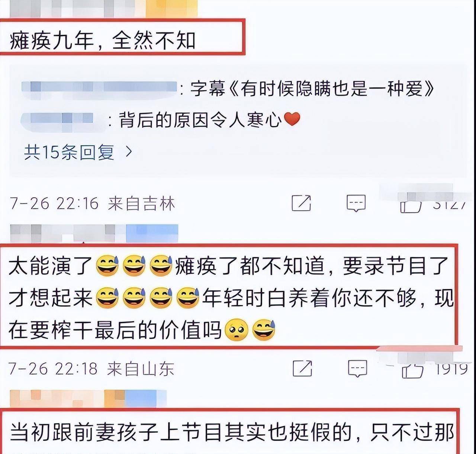Open reply bubble icon for the 吉林 comment
476x454 pixels.
point(356,203)
